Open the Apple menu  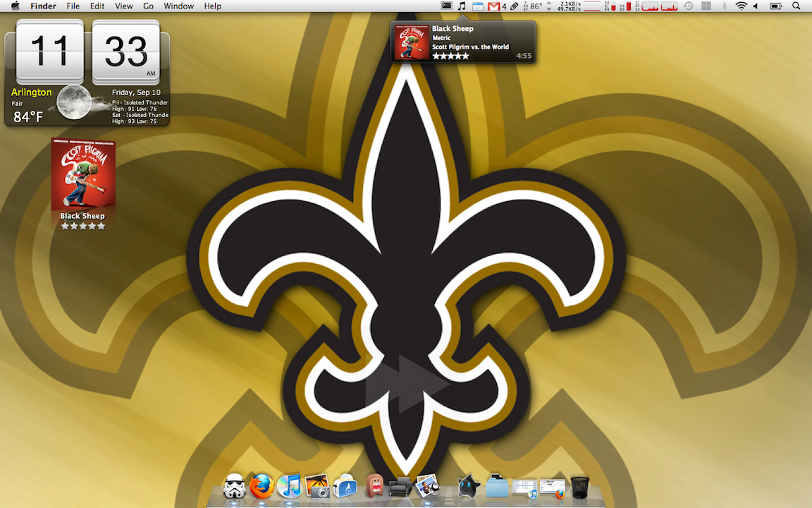pyautogui.click(x=15, y=6)
